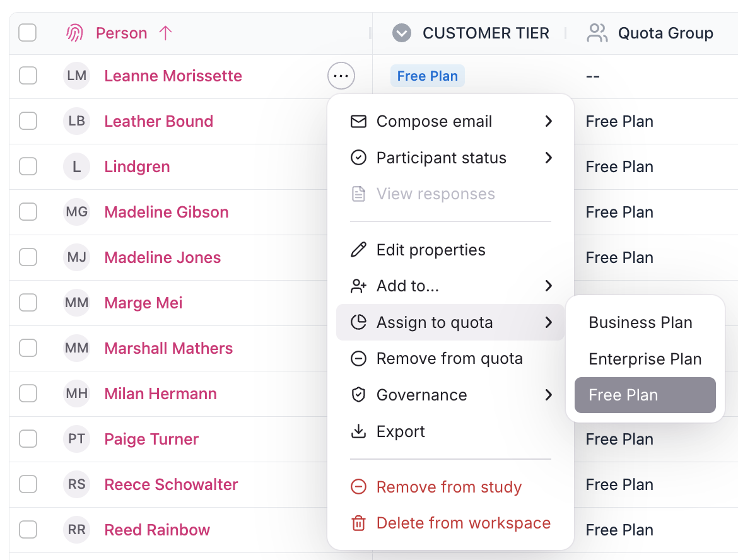
Task: Expand the Participant status submenu arrow
Action: tap(548, 158)
